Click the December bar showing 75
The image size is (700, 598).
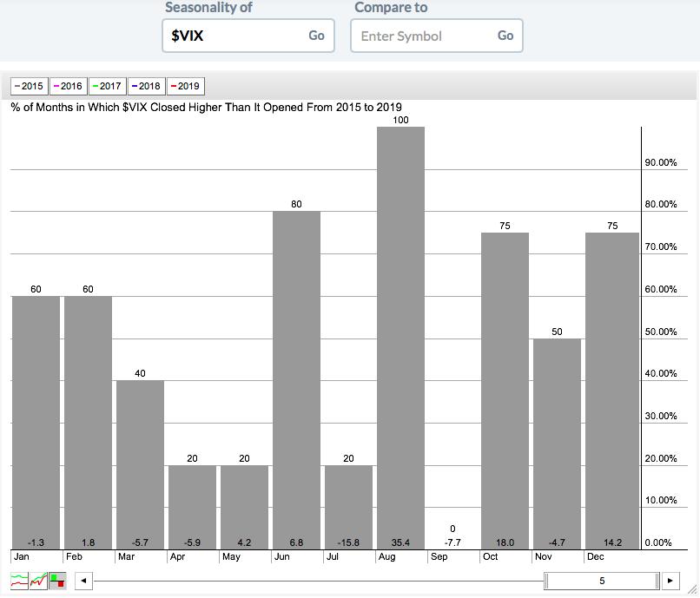[612, 391]
